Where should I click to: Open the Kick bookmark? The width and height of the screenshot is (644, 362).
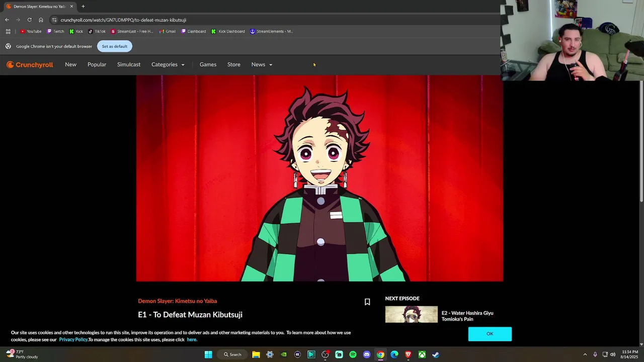point(76,31)
